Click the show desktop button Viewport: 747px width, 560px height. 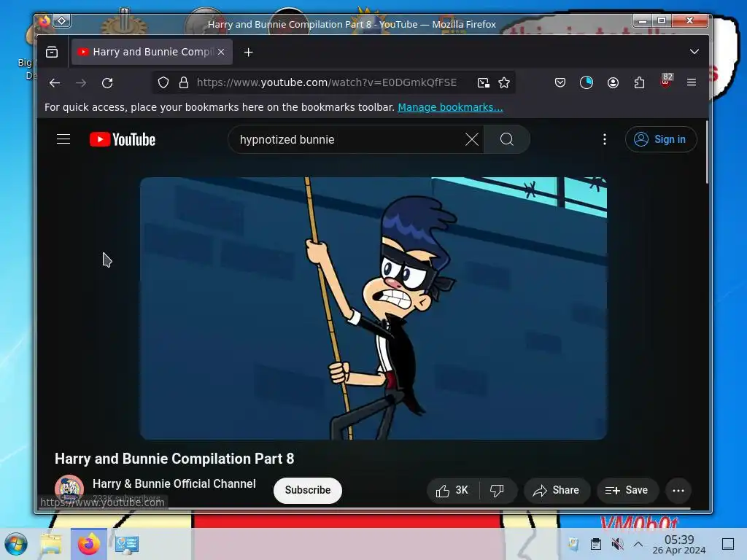[x=728, y=544]
